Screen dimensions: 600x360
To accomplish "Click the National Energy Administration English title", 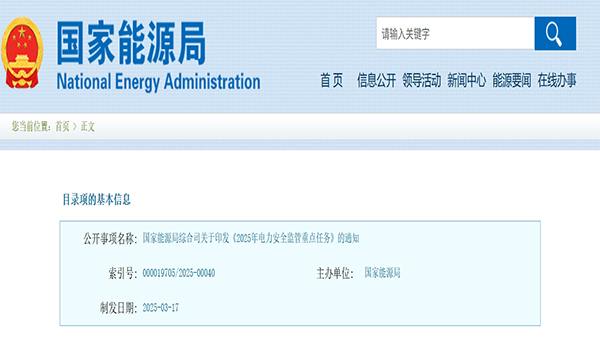I will 158,82.
